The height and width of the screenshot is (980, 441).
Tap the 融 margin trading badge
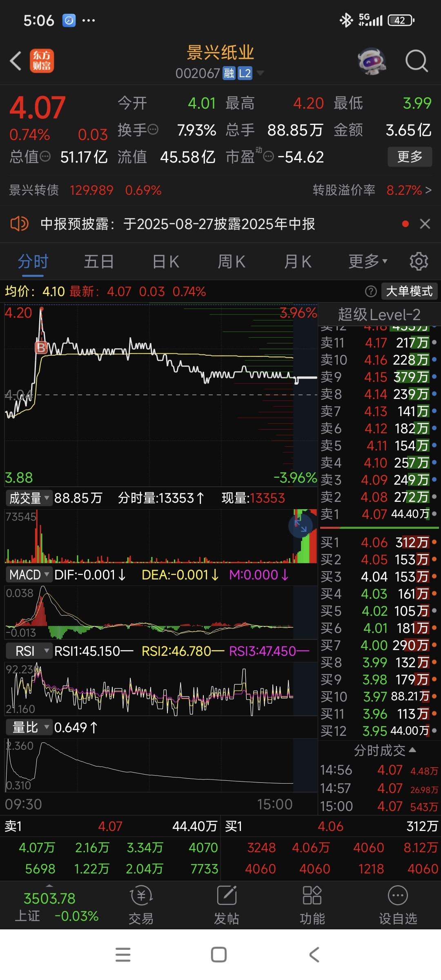(x=229, y=73)
